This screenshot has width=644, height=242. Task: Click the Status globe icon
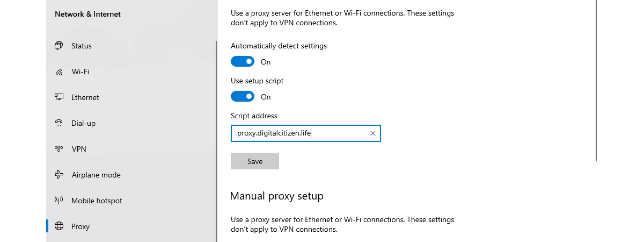pyautogui.click(x=59, y=46)
